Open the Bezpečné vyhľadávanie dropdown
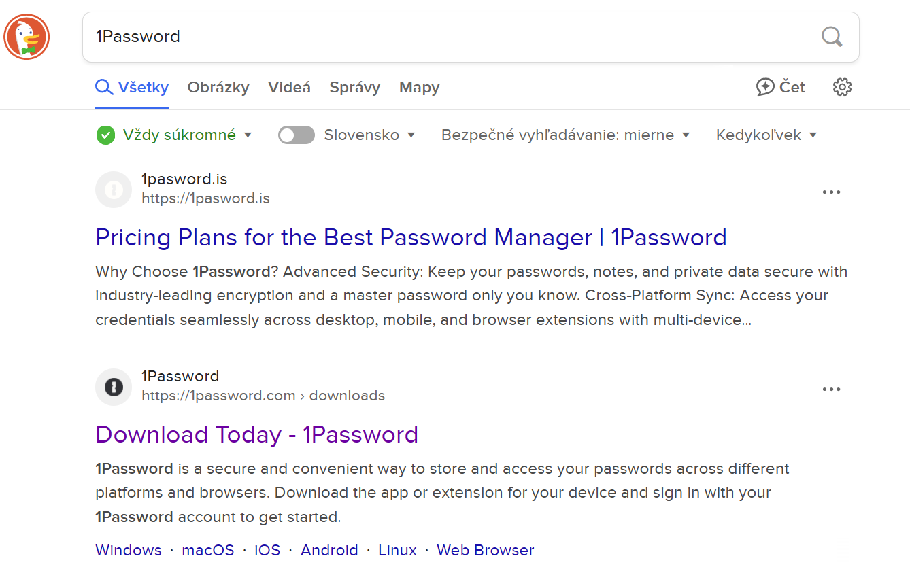910x588 pixels. [x=565, y=135]
